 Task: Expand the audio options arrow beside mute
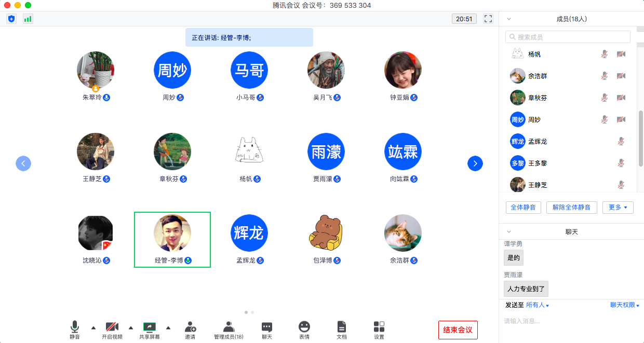93,327
